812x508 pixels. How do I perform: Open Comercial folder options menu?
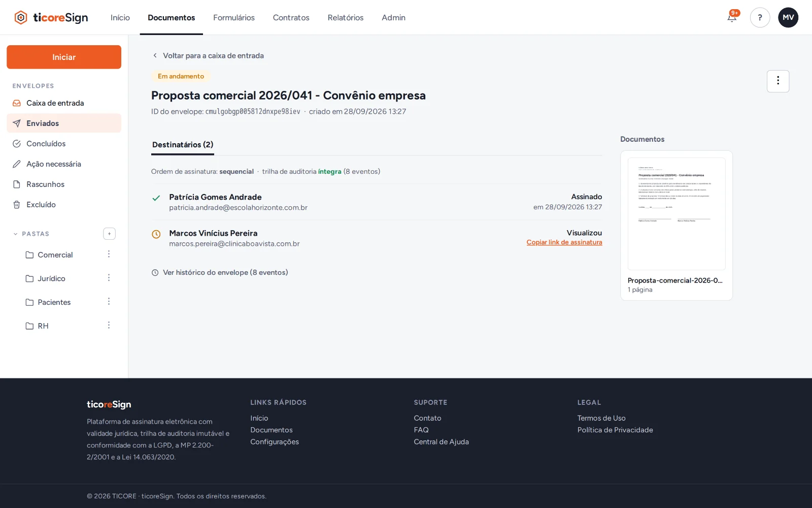[109, 254]
